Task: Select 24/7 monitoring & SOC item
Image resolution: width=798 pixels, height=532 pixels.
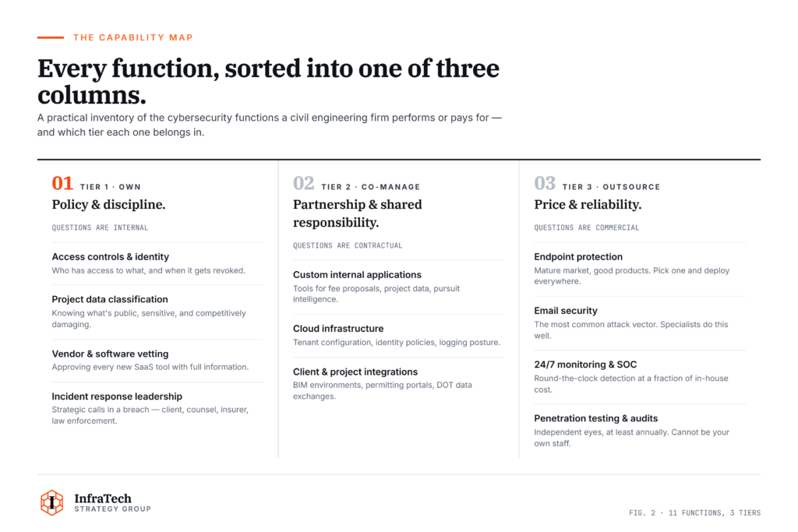Action: click(x=585, y=365)
